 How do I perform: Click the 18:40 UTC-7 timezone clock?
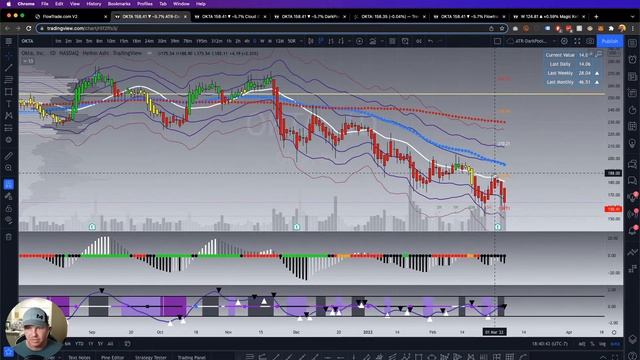(549, 344)
